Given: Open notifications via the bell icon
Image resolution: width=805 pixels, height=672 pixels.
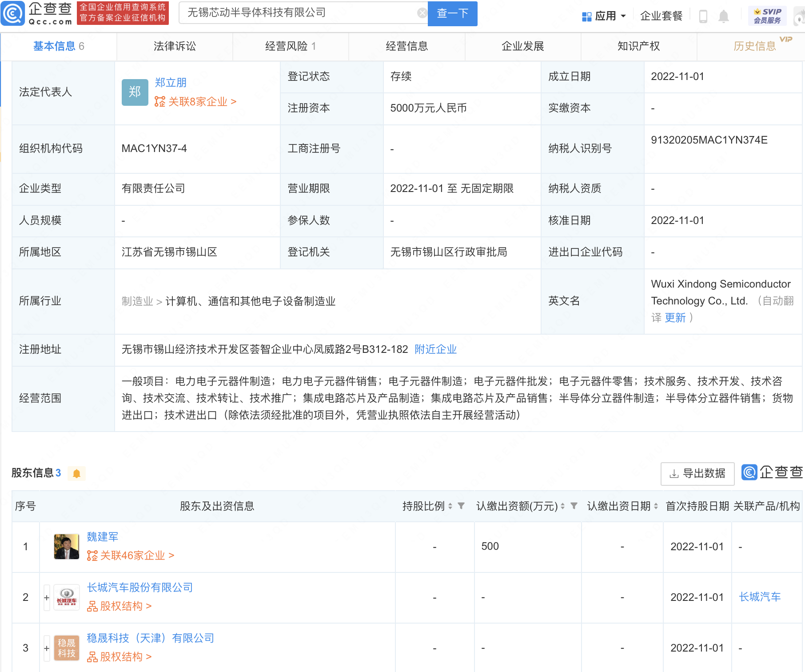Looking at the screenshot, I should tap(724, 16).
